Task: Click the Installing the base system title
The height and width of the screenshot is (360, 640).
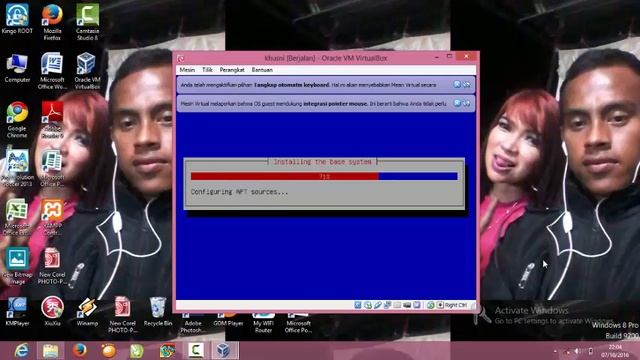Action: coord(322,162)
